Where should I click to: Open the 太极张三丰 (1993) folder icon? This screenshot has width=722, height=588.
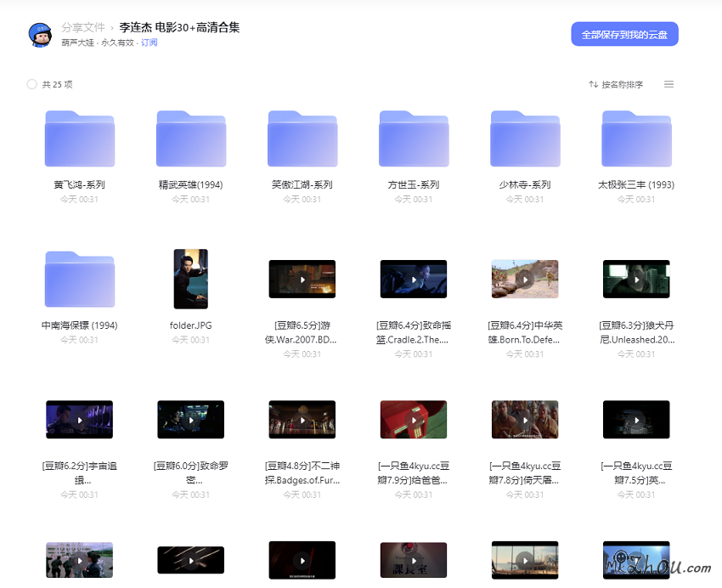pos(636,139)
